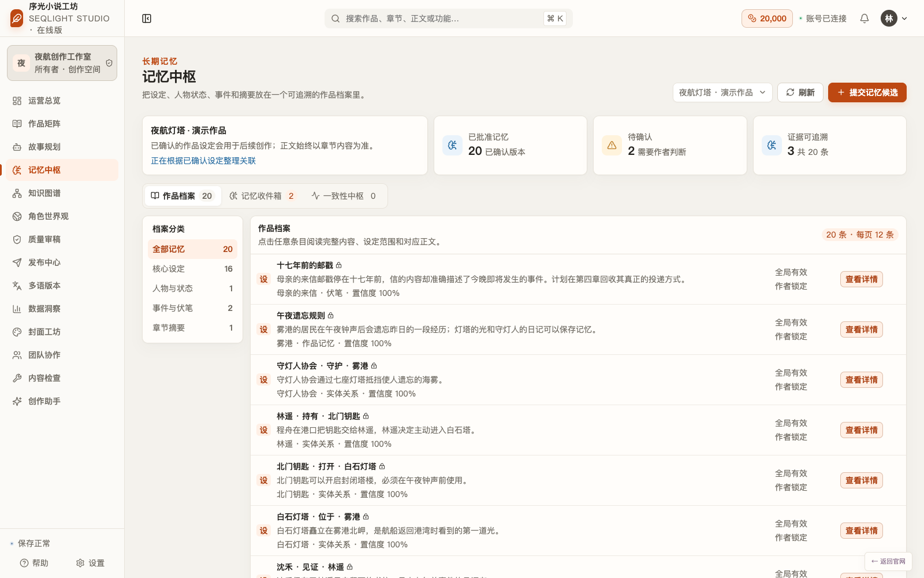
Task: Switch to 作品档案 tab
Action: point(182,196)
